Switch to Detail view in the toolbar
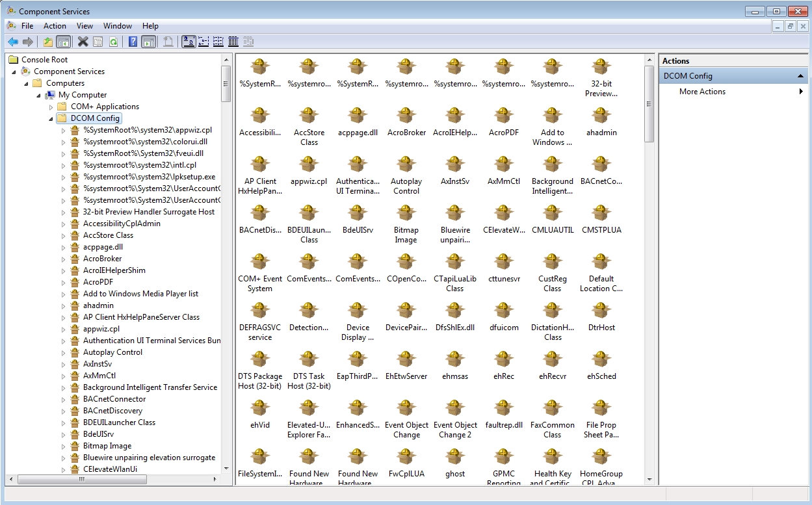 233,41
